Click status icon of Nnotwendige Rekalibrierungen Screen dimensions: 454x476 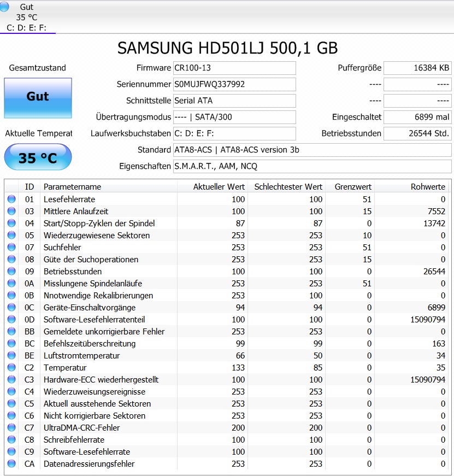click(11, 295)
